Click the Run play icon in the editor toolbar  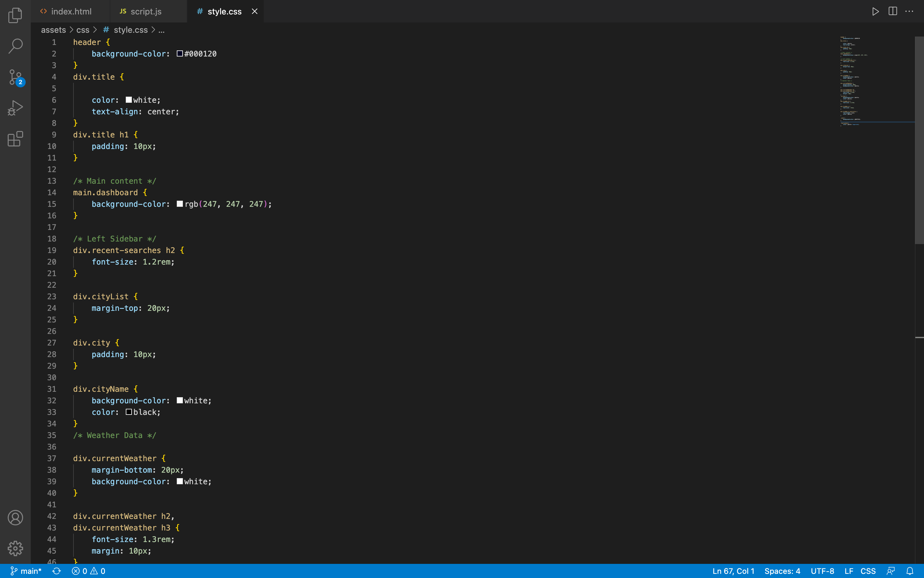click(876, 12)
